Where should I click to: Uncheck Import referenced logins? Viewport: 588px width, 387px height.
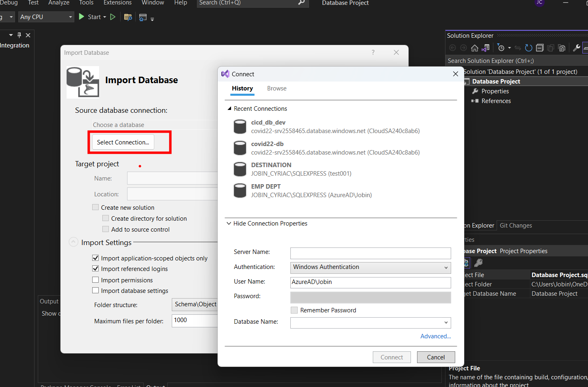click(96, 269)
